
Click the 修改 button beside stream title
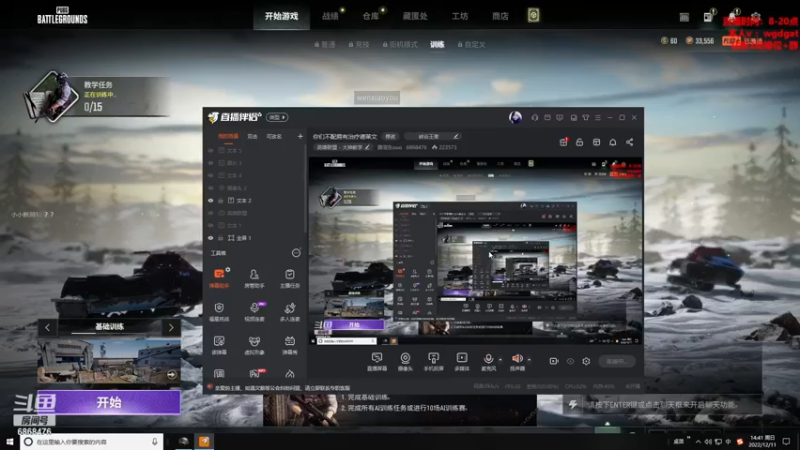tap(390, 136)
